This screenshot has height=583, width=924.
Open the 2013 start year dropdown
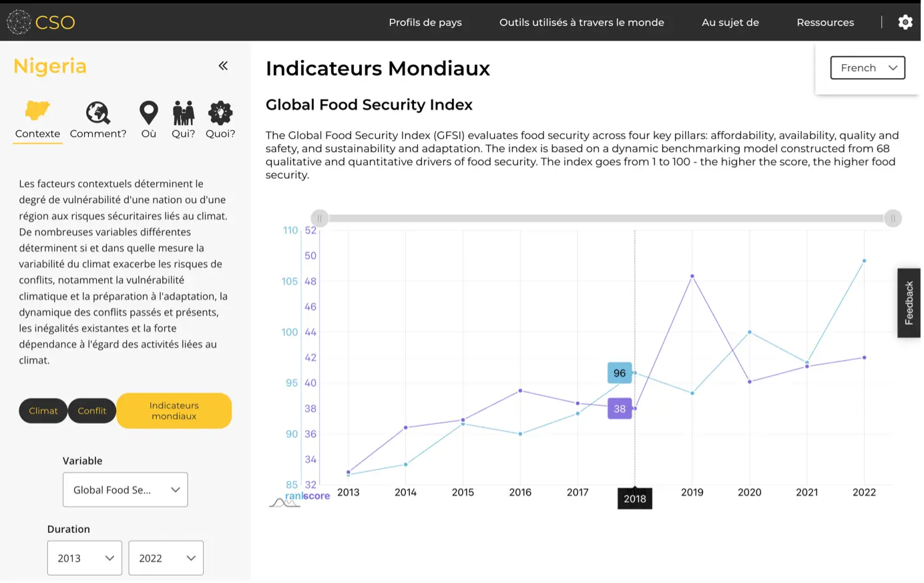(x=85, y=558)
